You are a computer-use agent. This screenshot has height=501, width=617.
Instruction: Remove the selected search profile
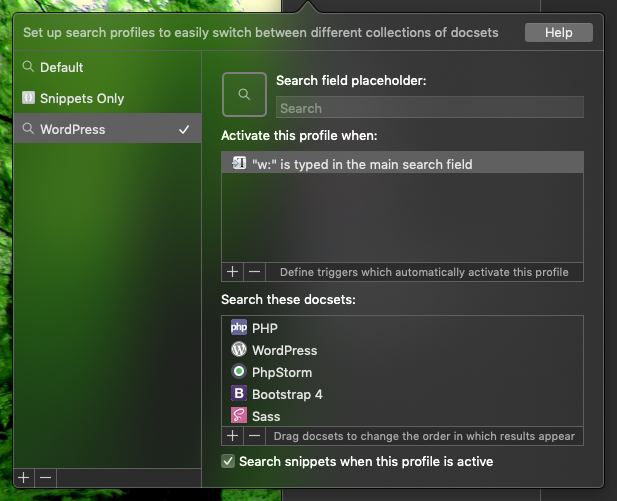[x=46, y=478]
